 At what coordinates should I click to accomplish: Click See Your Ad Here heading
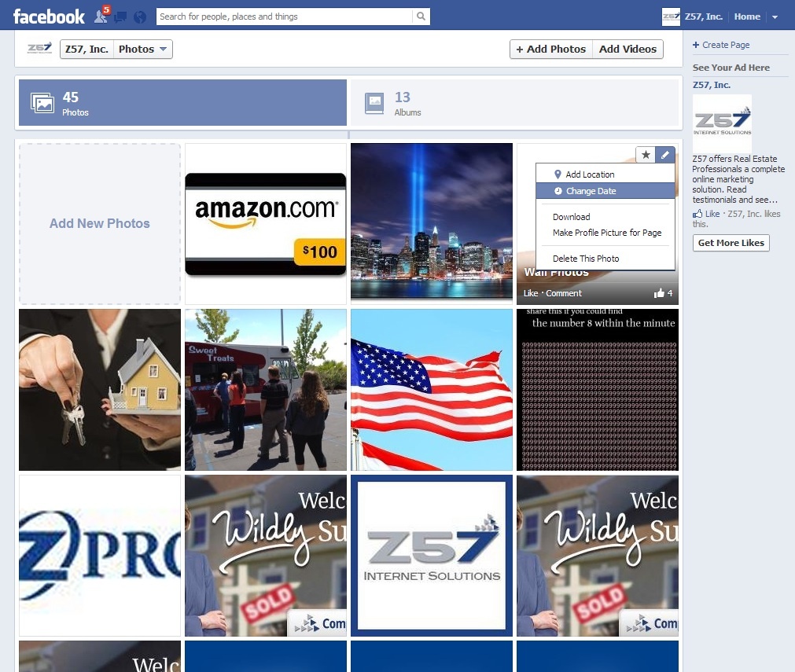tap(731, 68)
